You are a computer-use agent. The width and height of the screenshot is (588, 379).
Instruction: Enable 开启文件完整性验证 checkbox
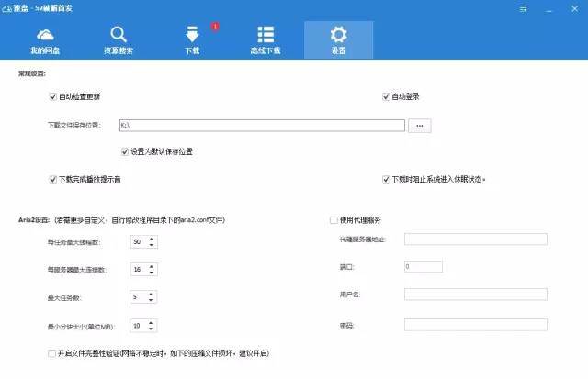[51, 352]
